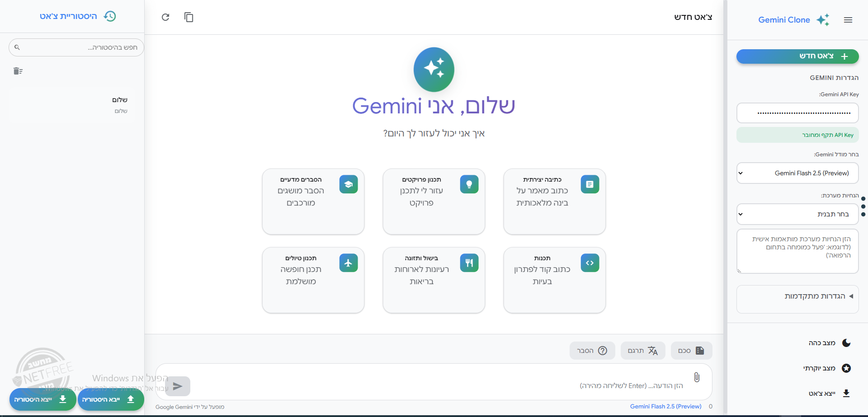Click the 'צ'אט חדש' chat title in header
The image size is (868, 417).
693,17
